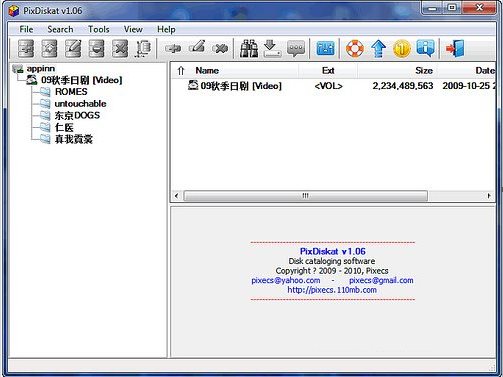This screenshot has height=377, width=503.
Task: Maximize the PixDiskat window
Action: click(452, 8)
